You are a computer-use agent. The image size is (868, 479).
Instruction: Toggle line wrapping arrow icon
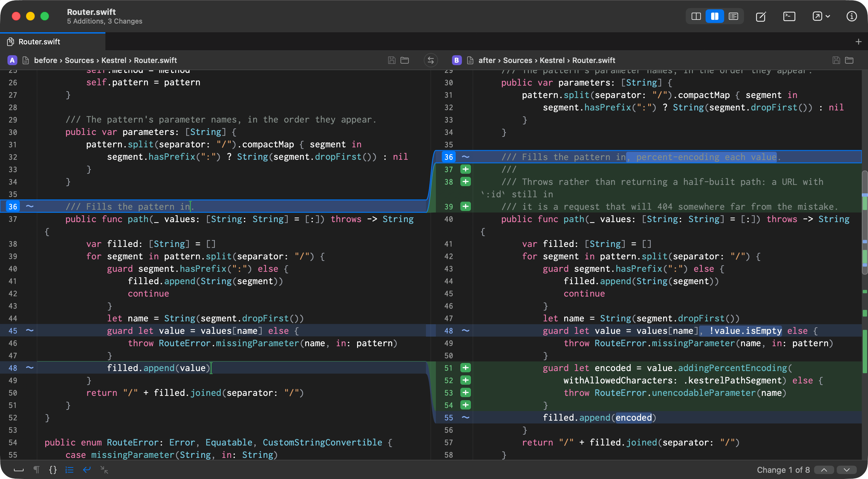tap(87, 470)
